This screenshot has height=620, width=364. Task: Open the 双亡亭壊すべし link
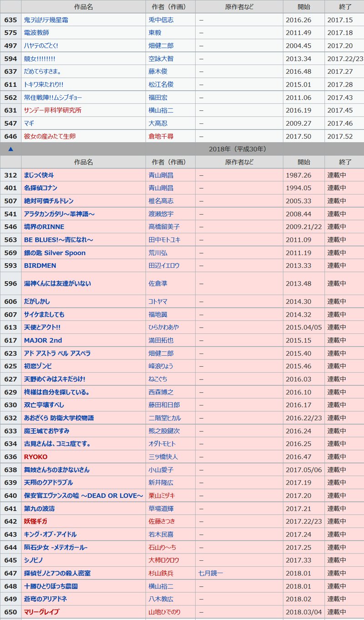(44, 405)
